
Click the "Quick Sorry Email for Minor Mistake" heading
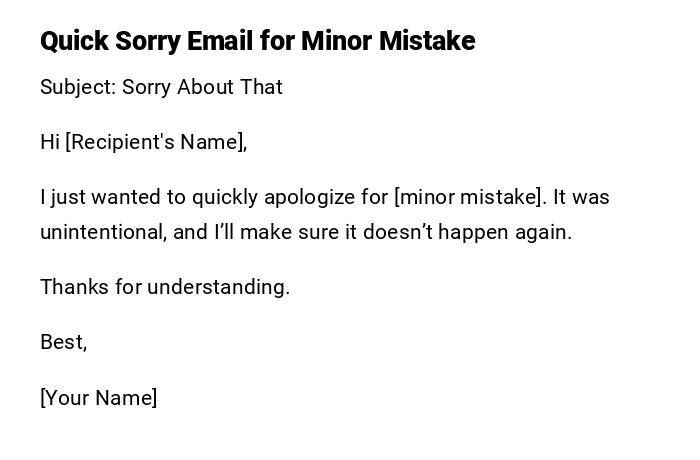point(257,41)
